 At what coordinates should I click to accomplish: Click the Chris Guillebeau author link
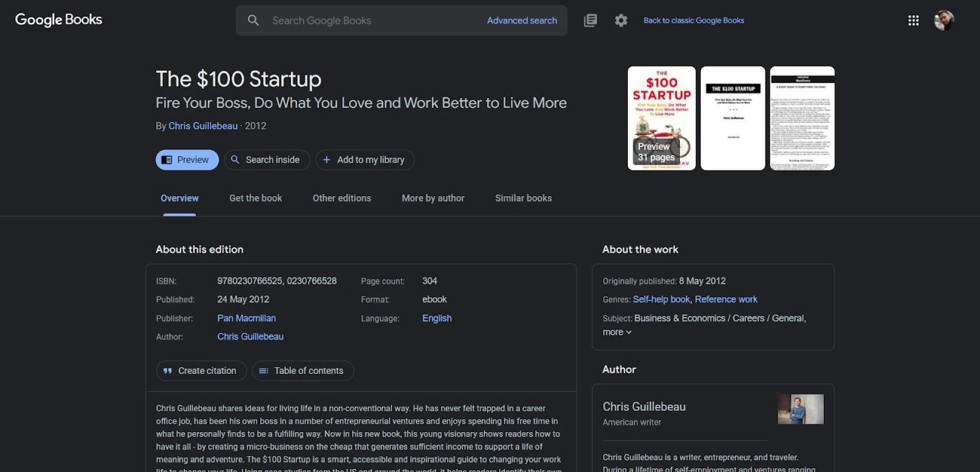203,126
